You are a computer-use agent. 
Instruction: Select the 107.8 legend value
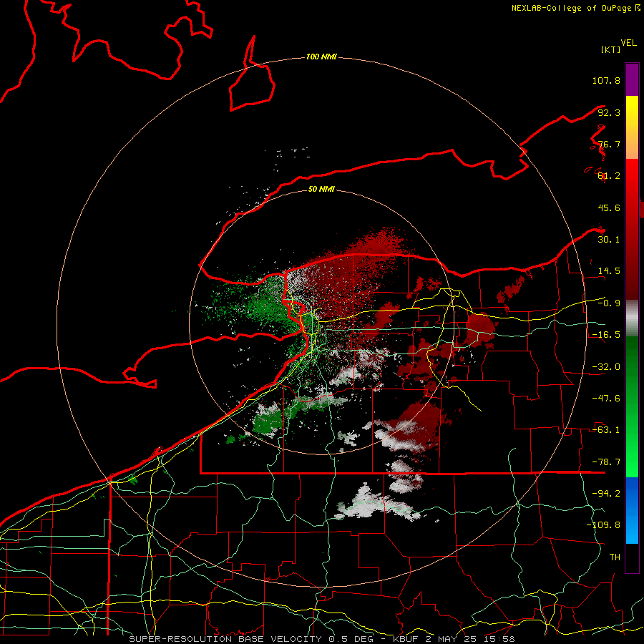coord(606,80)
